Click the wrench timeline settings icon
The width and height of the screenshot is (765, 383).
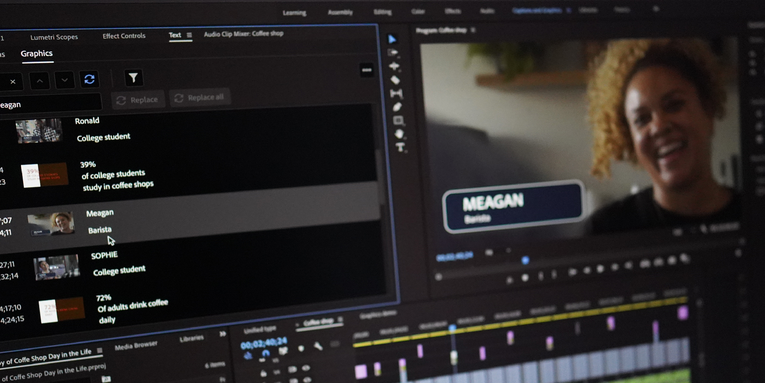318,345
